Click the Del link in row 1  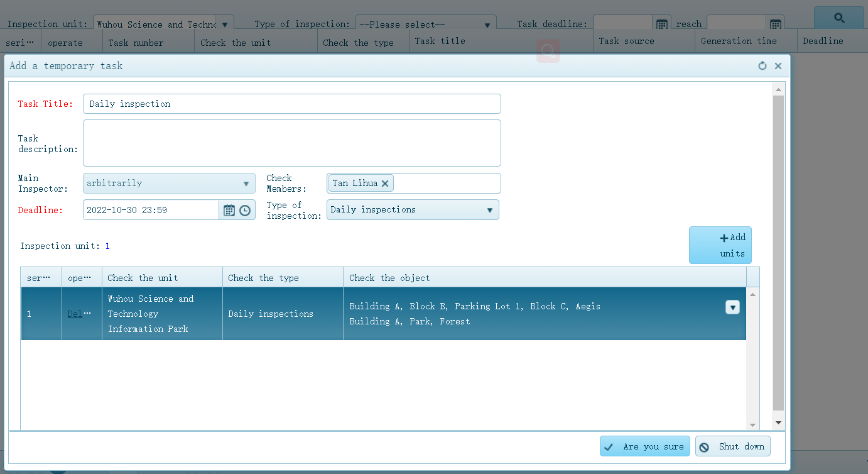(x=75, y=314)
